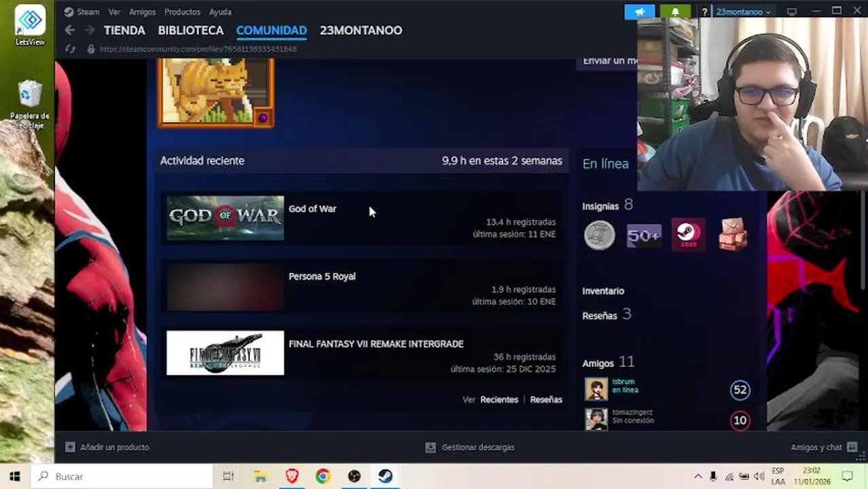Open Steam from the taskbar
868x489 pixels.
tap(385, 476)
